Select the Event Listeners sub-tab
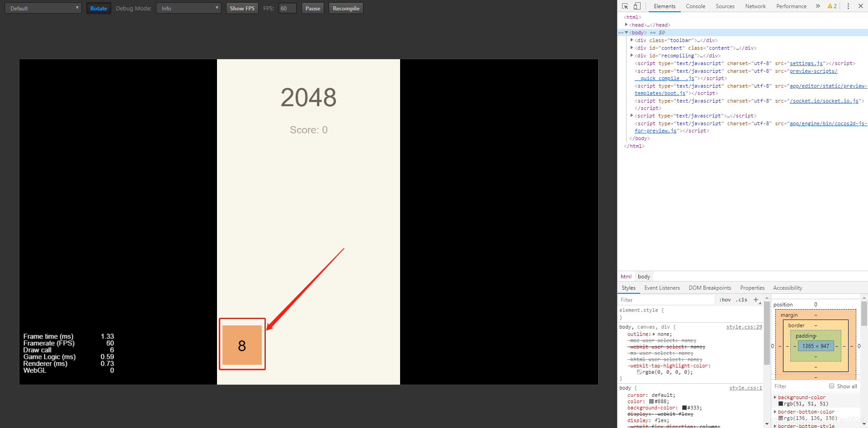 click(x=662, y=288)
